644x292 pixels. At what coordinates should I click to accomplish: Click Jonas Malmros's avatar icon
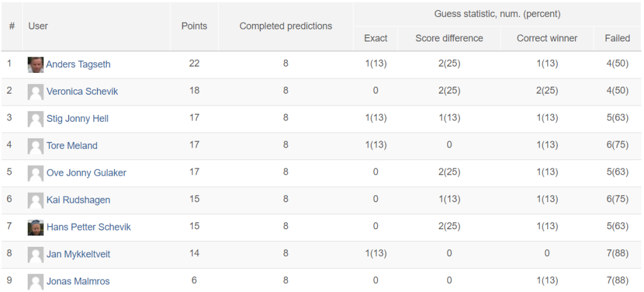[36, 281]
